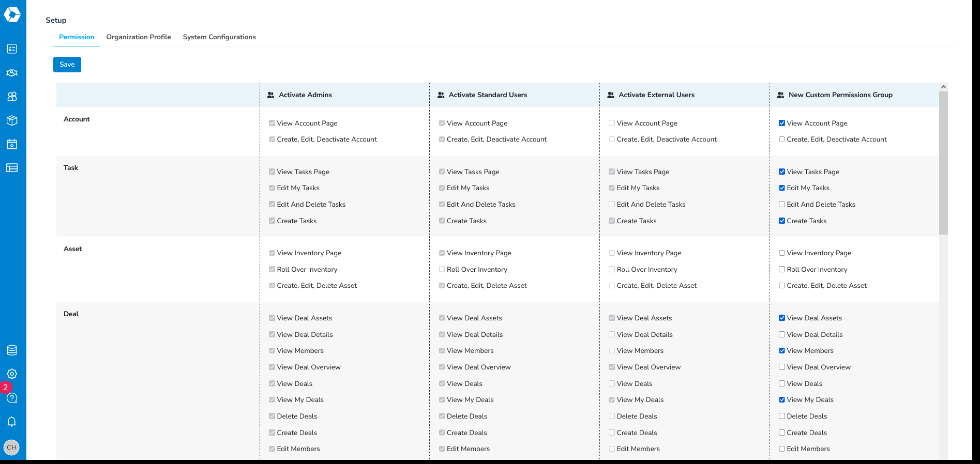Check View Deal Details for New Custom Permissions Group
The height and width of the screenshot is (464, 980).
coord(782,335)
